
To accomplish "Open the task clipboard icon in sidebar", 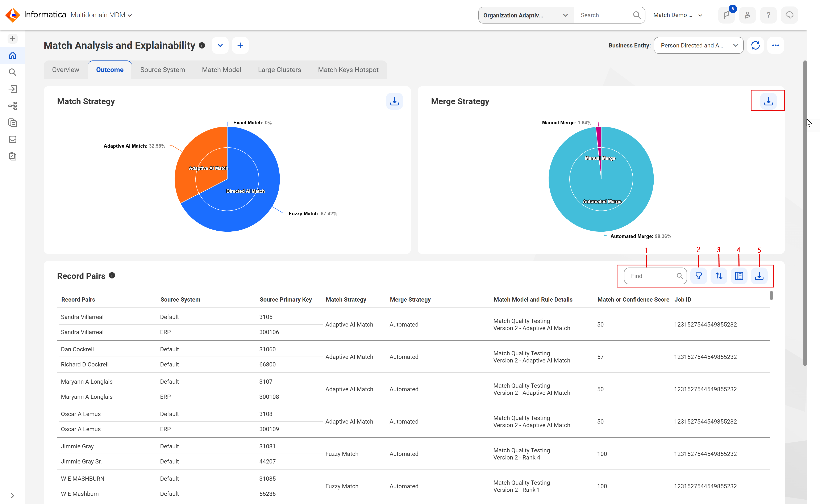I will tap(13, 156).
